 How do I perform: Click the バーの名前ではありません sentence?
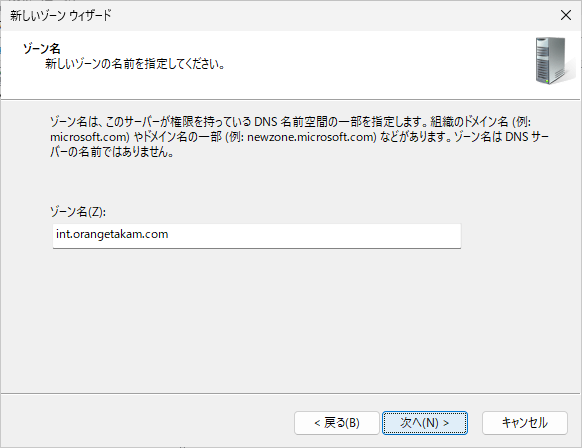(x=112, y=152)
